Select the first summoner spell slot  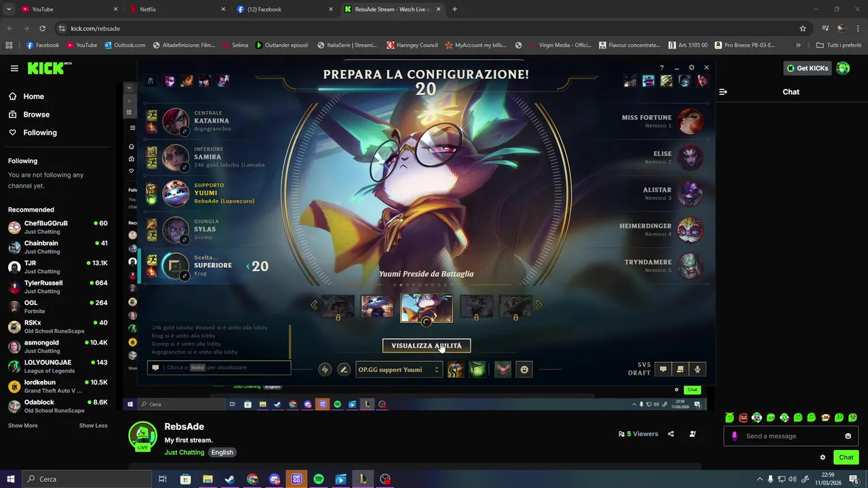click(x=456, y=369)
